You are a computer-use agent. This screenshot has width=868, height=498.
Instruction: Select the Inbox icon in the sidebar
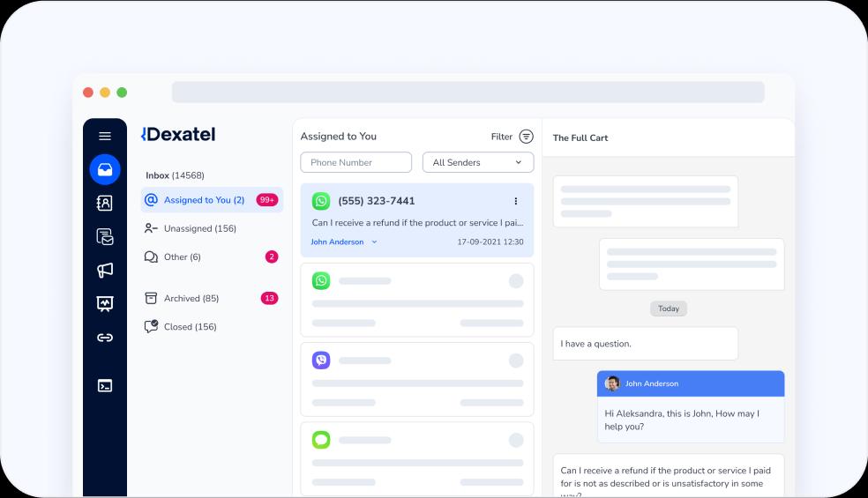(105, 169)
